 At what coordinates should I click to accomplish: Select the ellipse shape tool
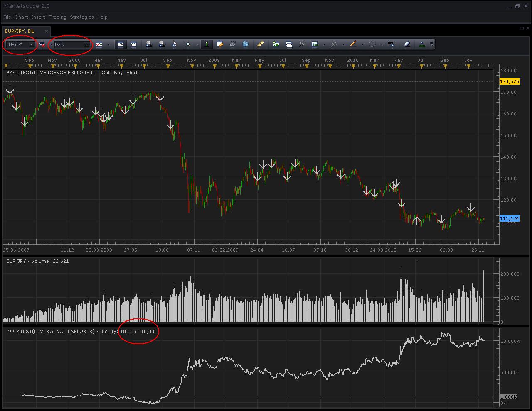point(372,44)
